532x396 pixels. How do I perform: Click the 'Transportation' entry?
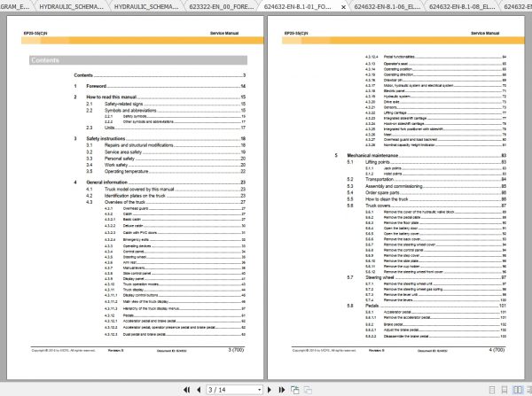(426, 179)
